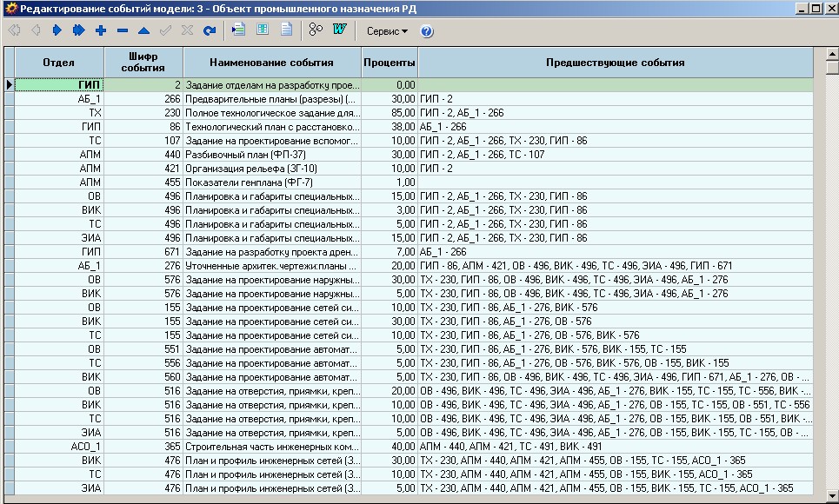Select cell 'Полное технологическое задание для...'

click(x=272, y=113)
